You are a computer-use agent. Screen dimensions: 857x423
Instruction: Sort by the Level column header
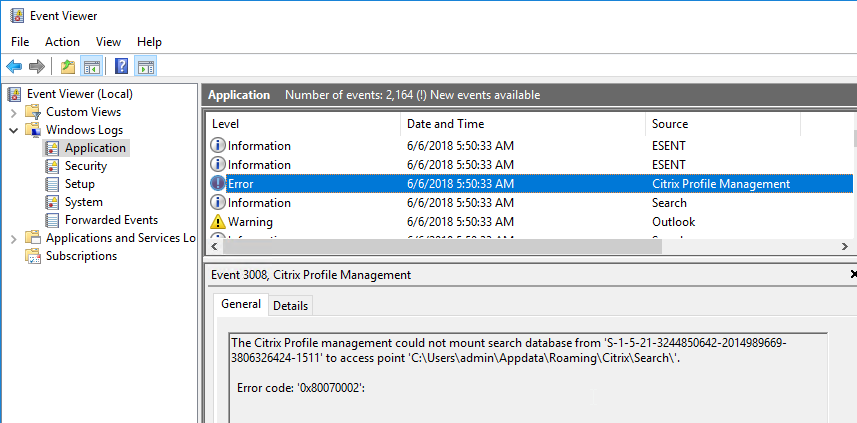[x=303, y=124]
